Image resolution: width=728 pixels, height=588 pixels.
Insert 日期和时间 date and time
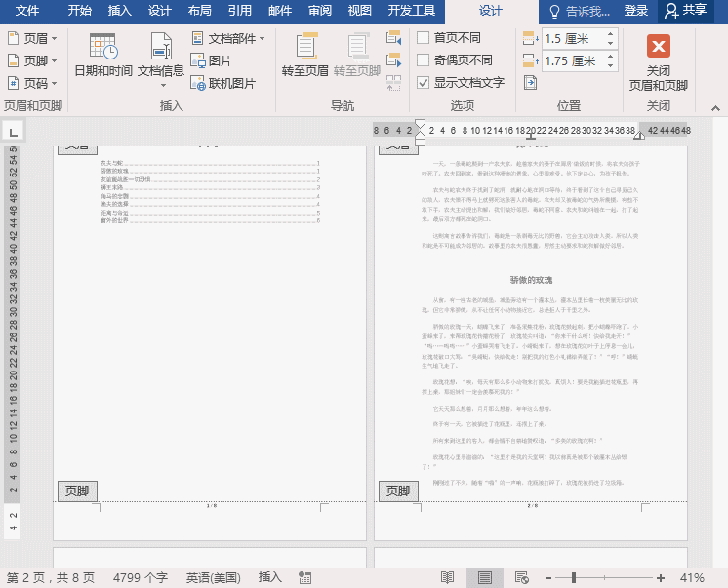coord(103,55)
